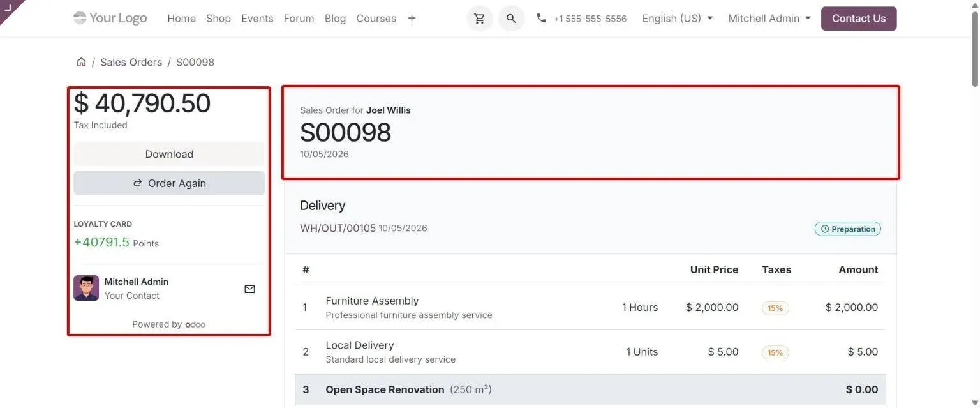Screen dimensions: 980x408
Task: Click the +40791.5 loyalty points value
Action: tap(101, 243)
